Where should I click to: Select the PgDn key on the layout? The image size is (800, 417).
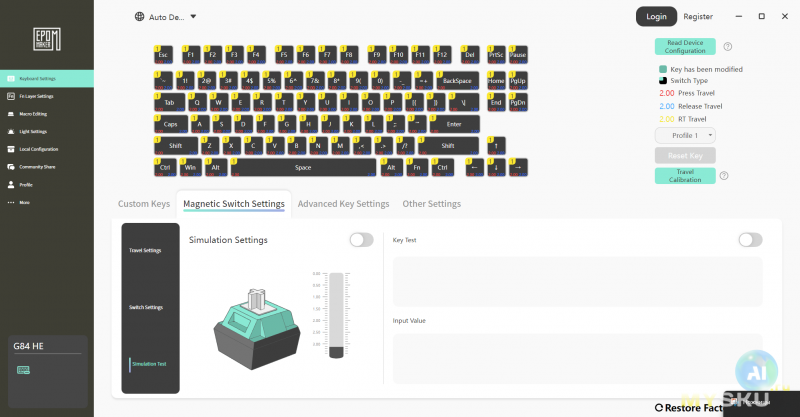tap(518, 103)
